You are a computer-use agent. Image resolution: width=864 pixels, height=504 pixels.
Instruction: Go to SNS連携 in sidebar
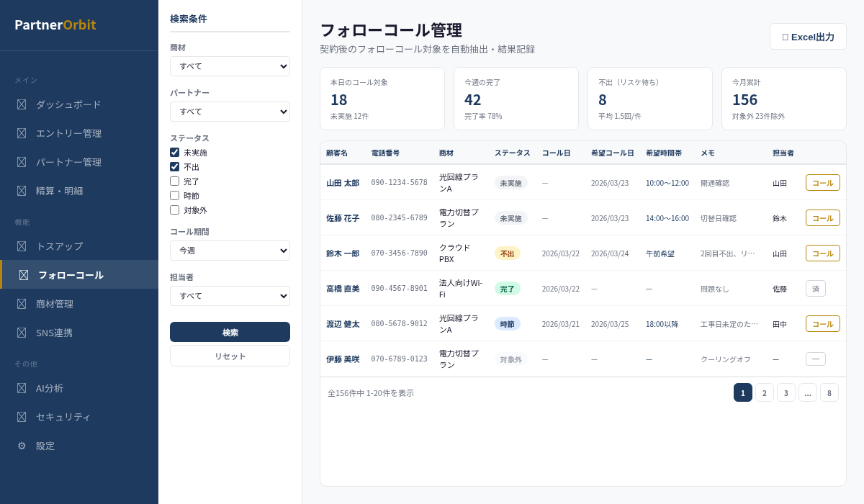(54, 333)
